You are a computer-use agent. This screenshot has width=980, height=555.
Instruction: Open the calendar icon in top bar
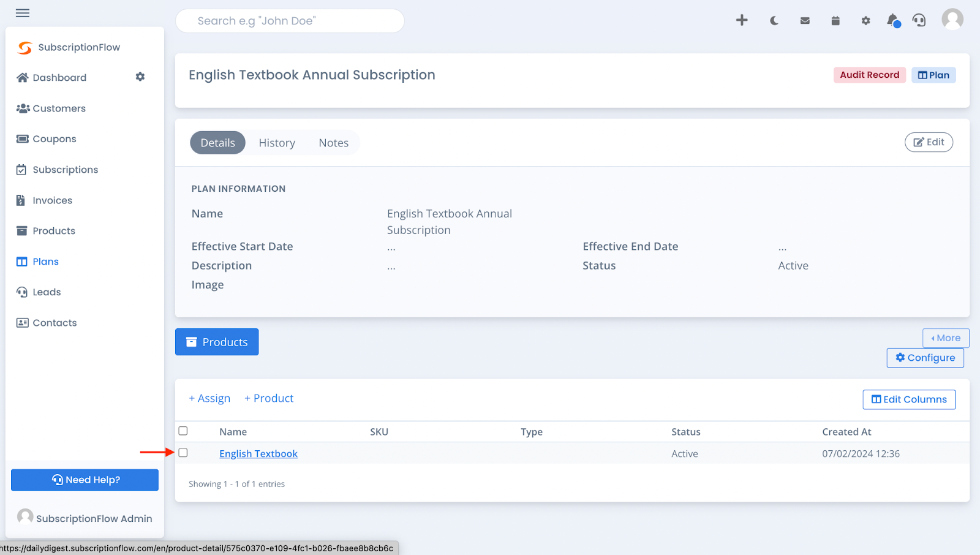(x=835, y=21)
